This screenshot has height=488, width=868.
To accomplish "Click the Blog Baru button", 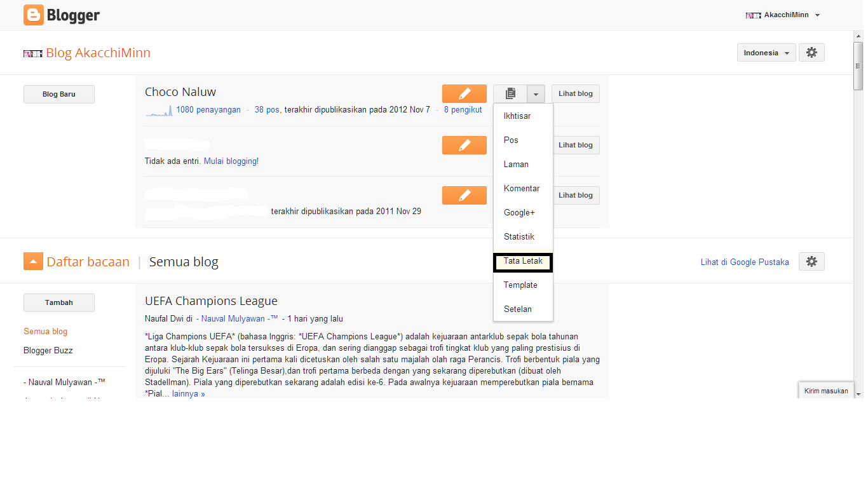I will tap(59, 94).
